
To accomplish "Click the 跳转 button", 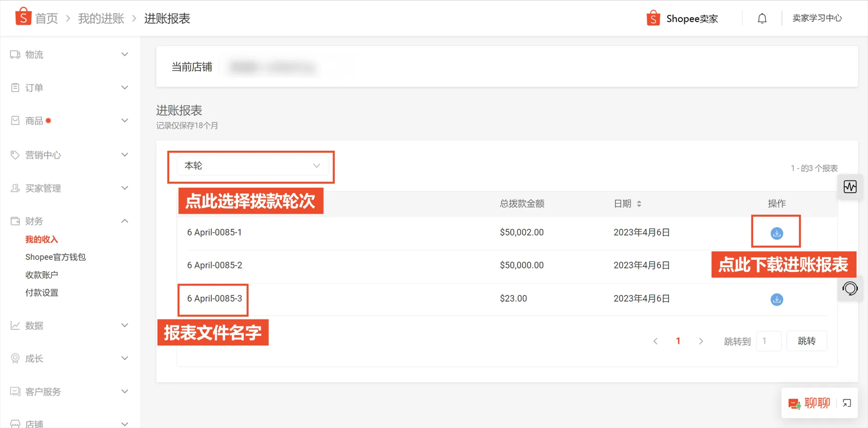I will pyautogui.click(x=806, y=341).
